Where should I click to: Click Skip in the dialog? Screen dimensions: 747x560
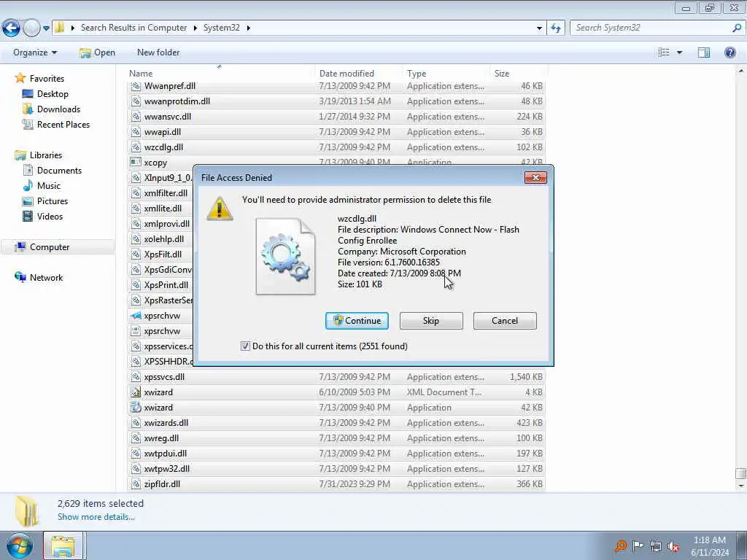click(x=431, y=321)
